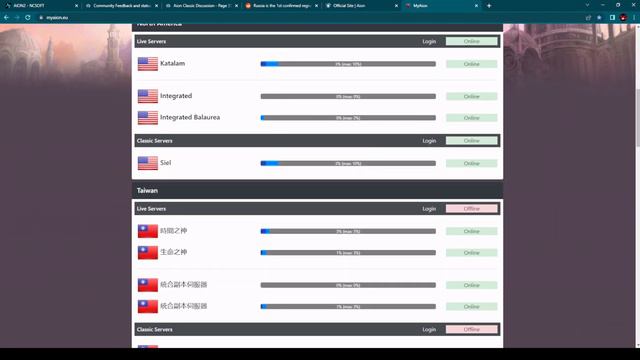Viewport: 640px width, 360px height.
Task: Open a new browser tab with plus
Action: point(489,6)
